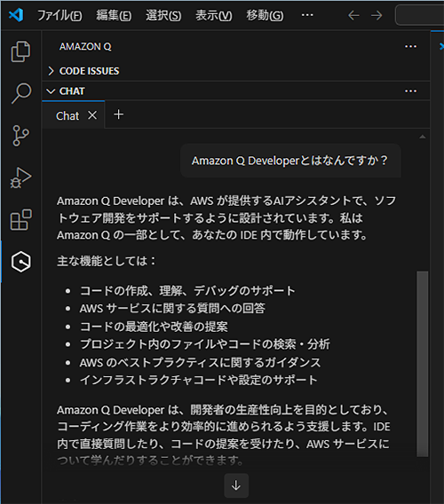Navigate back with the left arrow
444x504 pixels.
pos(353,15)
